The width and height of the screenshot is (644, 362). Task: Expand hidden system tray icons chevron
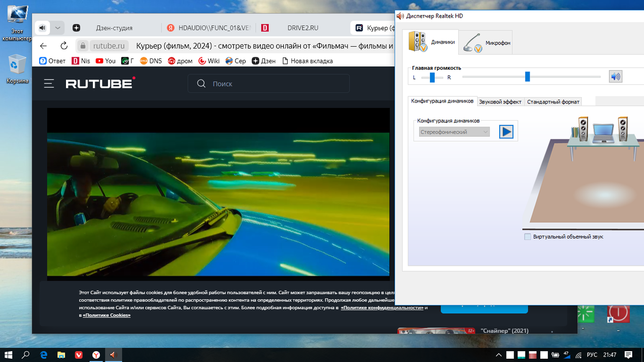click(x=499, y=355)
